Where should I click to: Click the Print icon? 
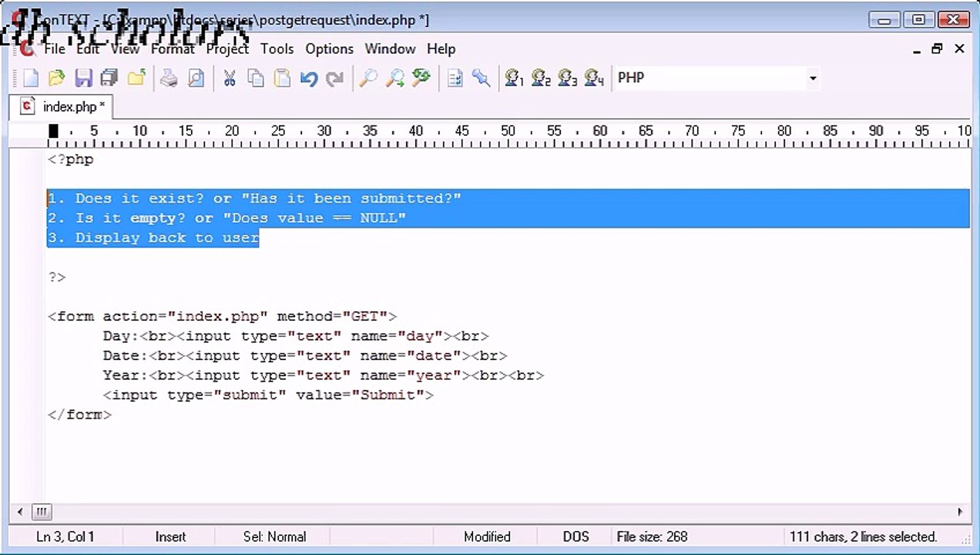(x=169, y=78)
